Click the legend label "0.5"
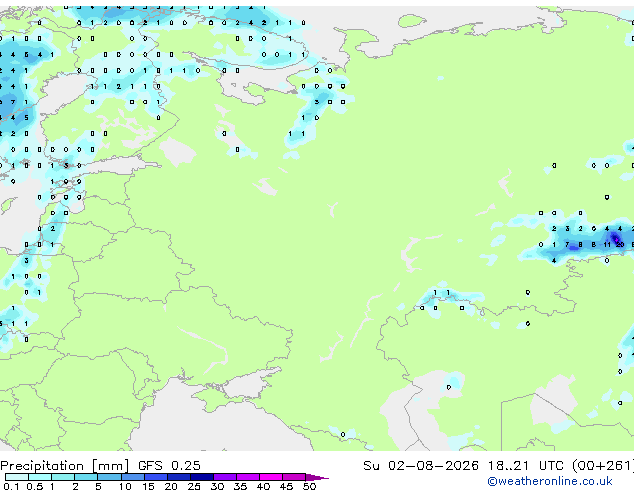Screen dimensions: 634x490 pyautogui.click(x=35, y=486)
